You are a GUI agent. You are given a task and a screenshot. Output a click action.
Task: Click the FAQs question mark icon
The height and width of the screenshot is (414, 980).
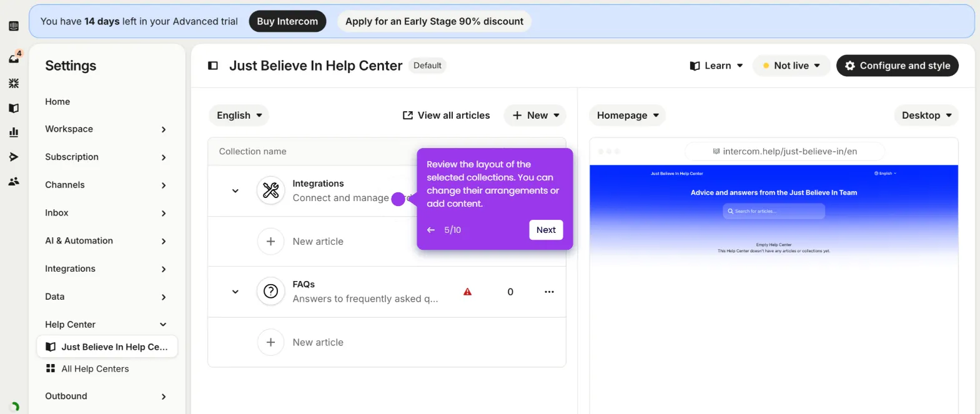pos(270,292)
